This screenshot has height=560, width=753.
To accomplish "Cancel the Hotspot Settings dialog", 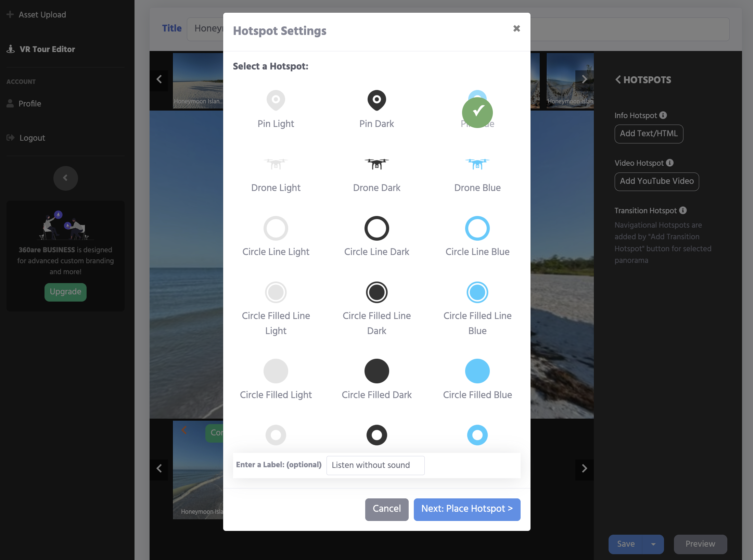I will (386, 509).
